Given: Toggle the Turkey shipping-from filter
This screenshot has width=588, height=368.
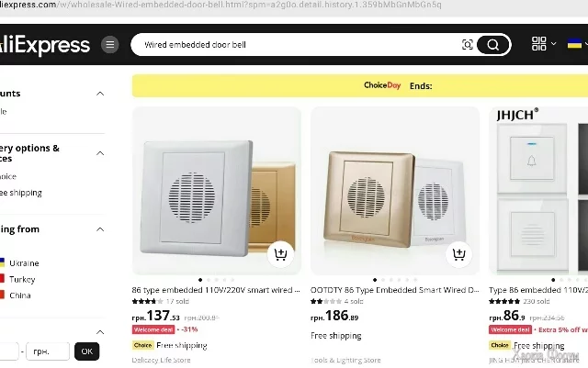Looking at the screenshot, I should (6, 279).
